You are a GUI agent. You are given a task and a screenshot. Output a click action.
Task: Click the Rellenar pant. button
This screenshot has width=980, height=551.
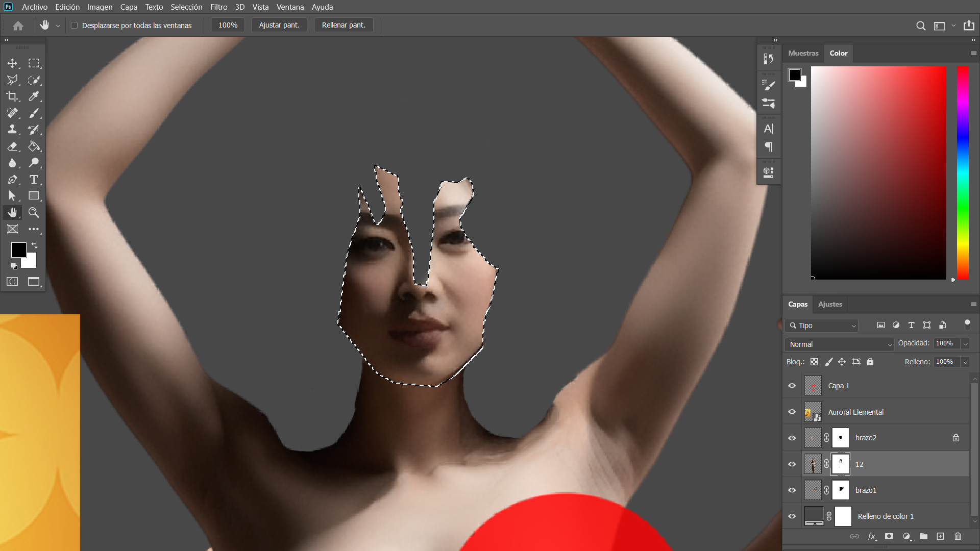coord(344,25)
